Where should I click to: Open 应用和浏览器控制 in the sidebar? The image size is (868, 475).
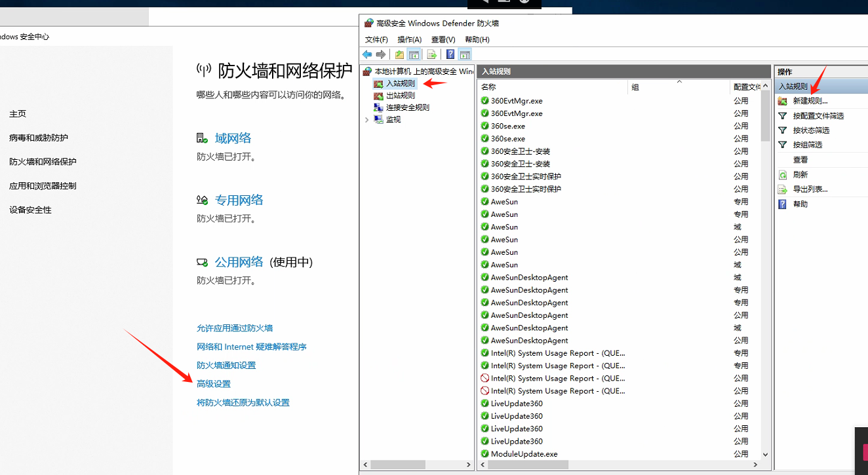click(43, 186)
